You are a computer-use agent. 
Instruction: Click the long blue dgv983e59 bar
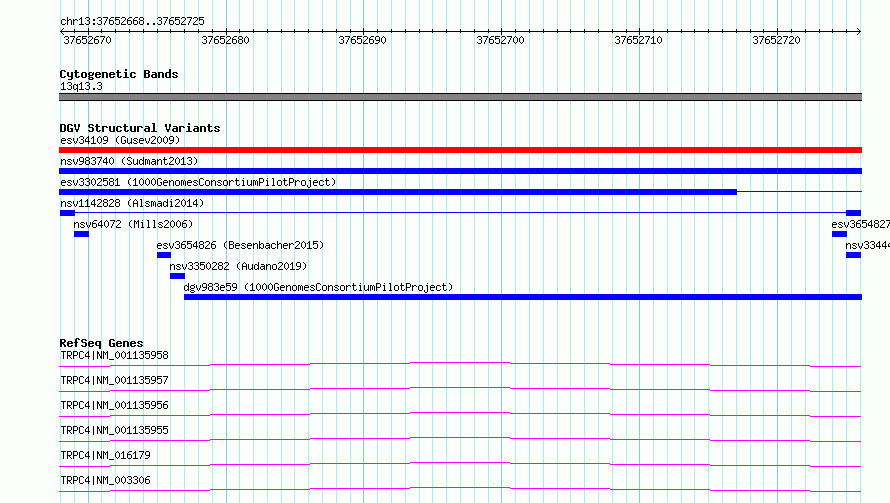[523, 297]
